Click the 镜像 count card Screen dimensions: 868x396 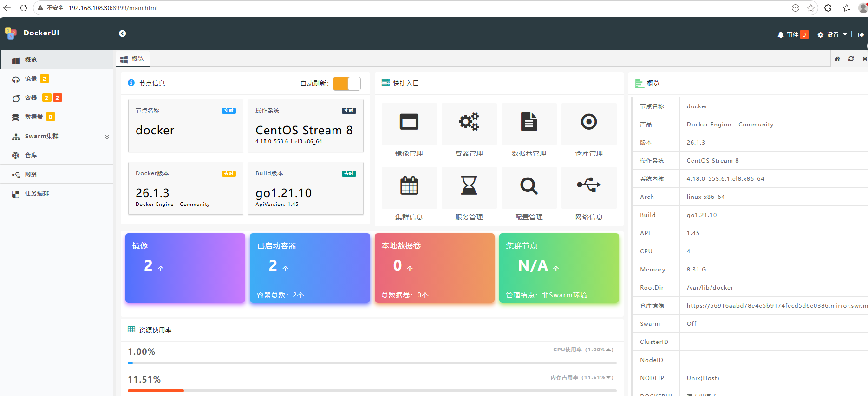(185, 268)
